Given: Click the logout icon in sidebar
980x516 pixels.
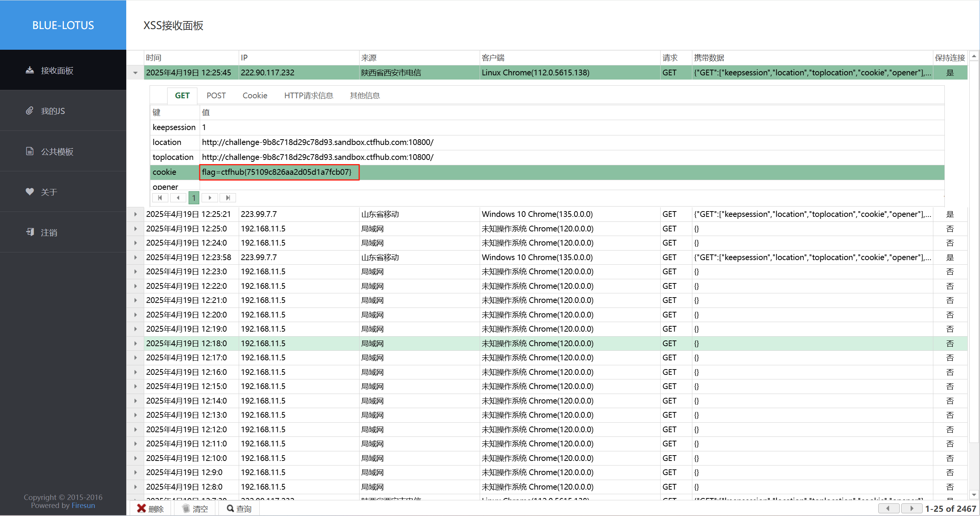Looking at the screenshot, I should 30,232.
